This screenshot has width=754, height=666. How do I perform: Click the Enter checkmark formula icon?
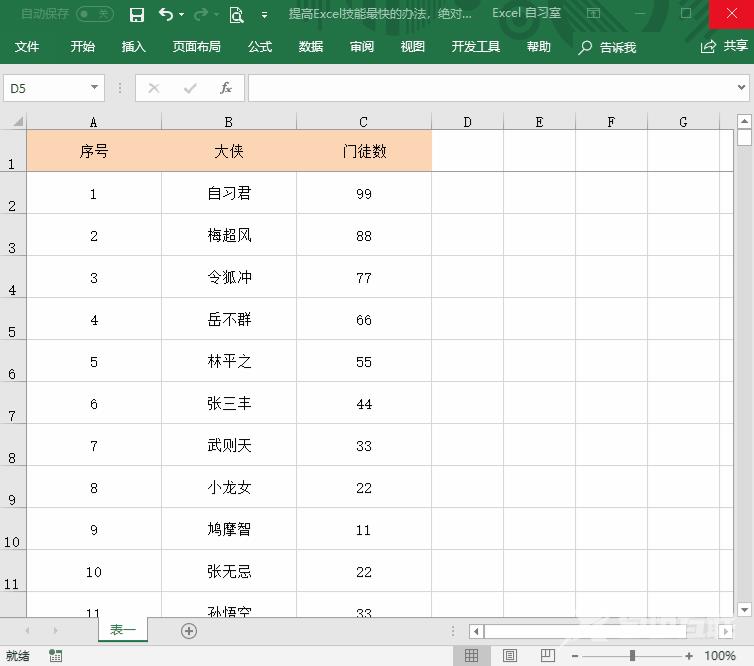[x=190, y=88]
